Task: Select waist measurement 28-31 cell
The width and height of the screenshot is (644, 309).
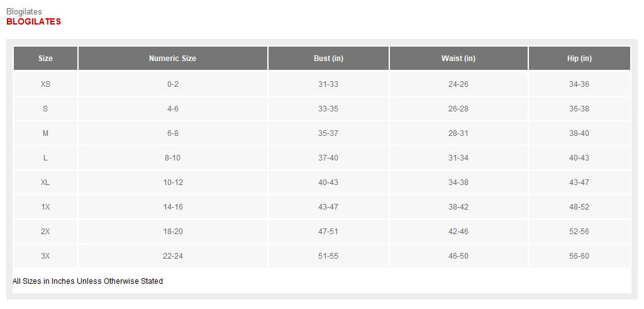Action: click(x=458, y=133)
